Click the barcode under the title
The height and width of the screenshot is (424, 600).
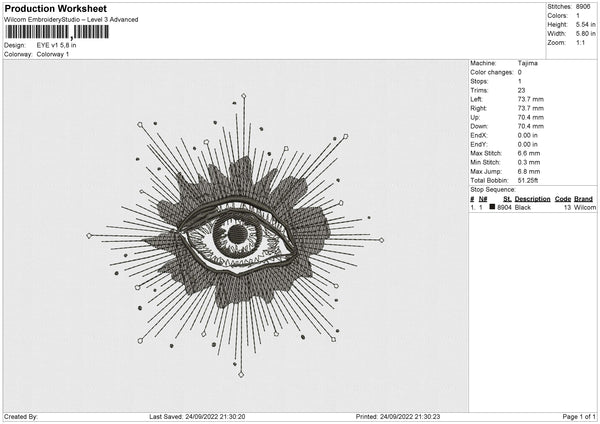tap(57, 32)
